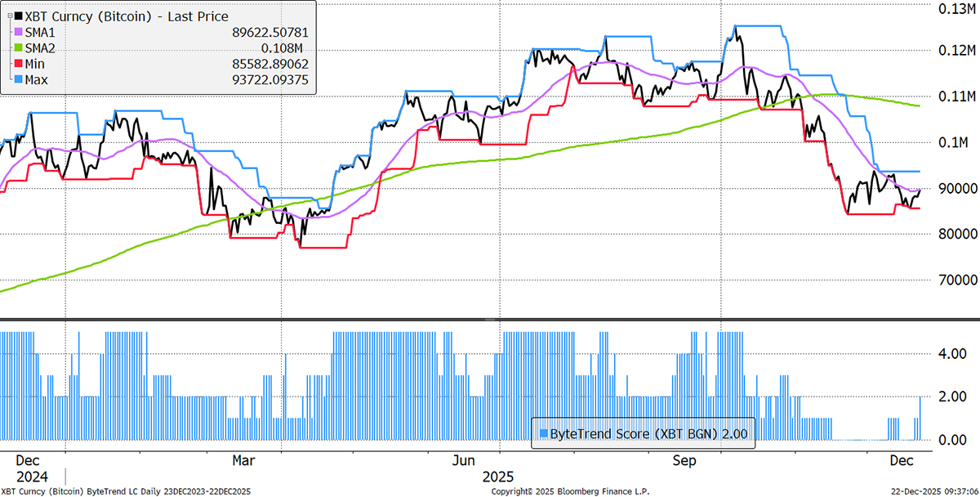Click the black XBT Curncy legend marker
The height and width of the screenshot is (497, 980).
(x=17, y=16)
